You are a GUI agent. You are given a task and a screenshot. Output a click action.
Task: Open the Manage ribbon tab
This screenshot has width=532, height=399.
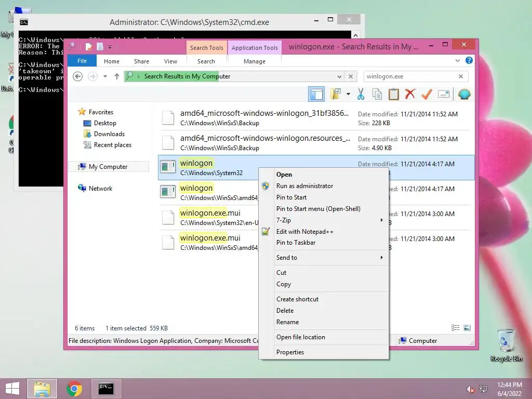(x=255, y=61)
